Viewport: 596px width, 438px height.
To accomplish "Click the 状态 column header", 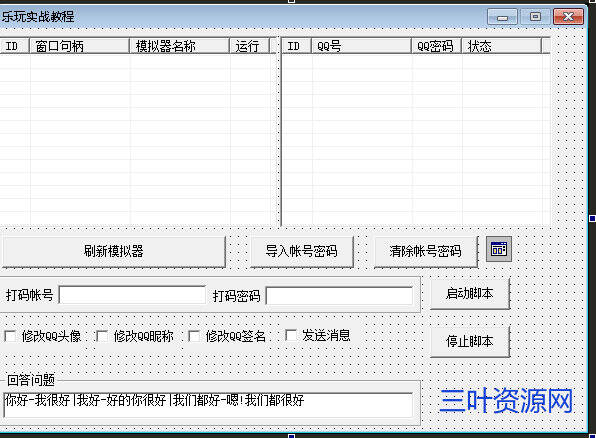I will [x=501, y=46].
